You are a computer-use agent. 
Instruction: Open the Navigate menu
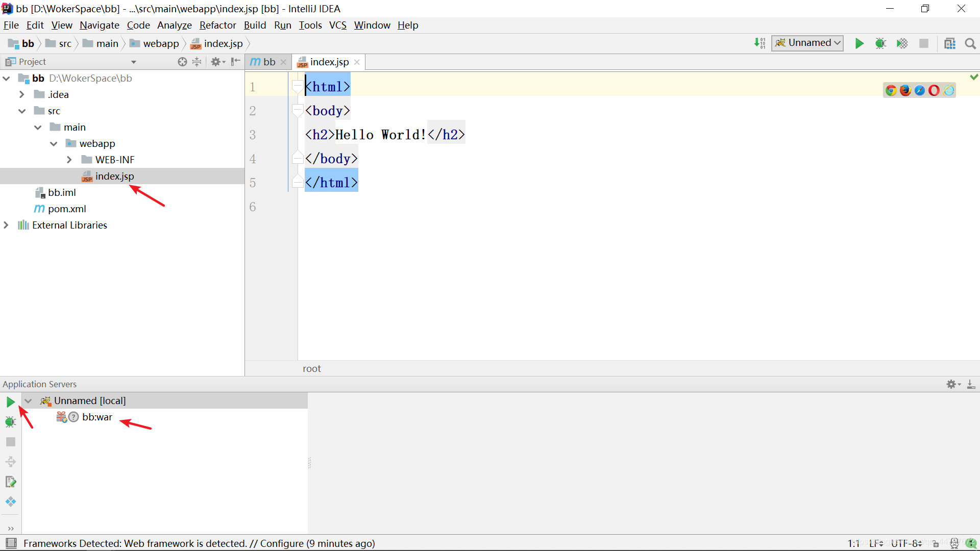click(x=100, y=25)
